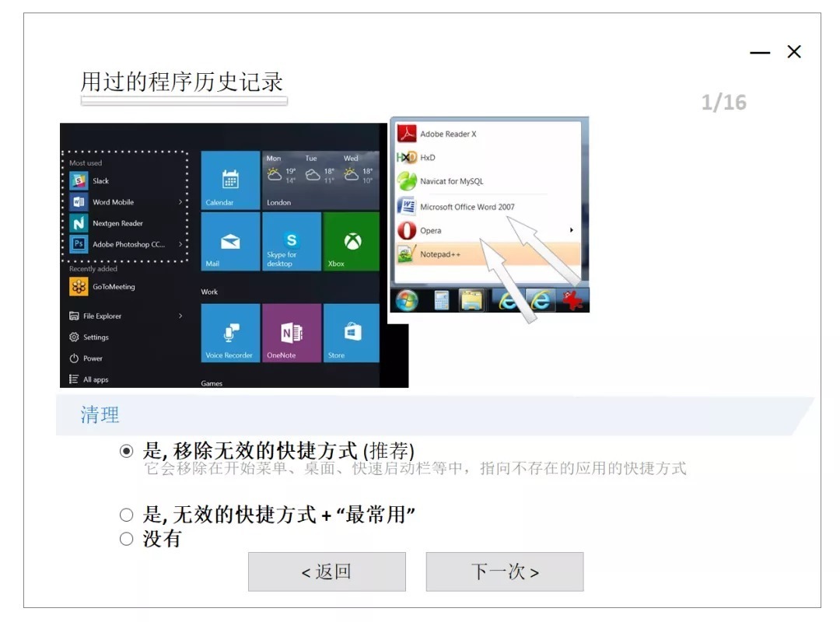This screenshot has height=622, width=840.
Task: Expand the File Explorer submenu arrow
Action: click(x=180, y=316)
